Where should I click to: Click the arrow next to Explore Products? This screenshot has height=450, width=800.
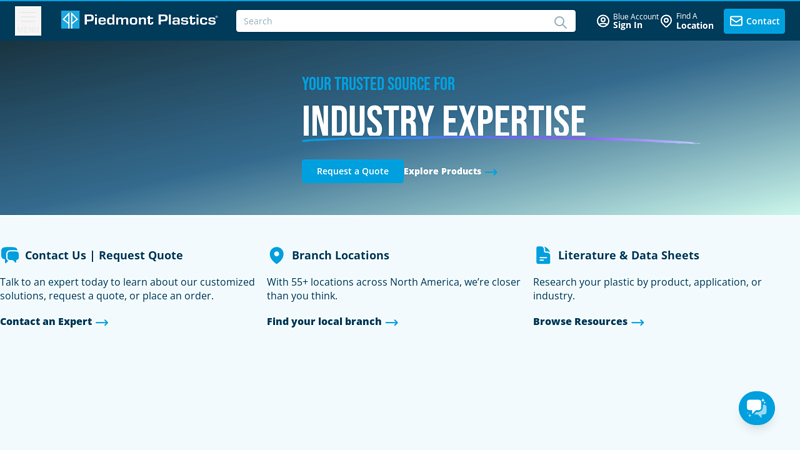click(x=491, y=172)
